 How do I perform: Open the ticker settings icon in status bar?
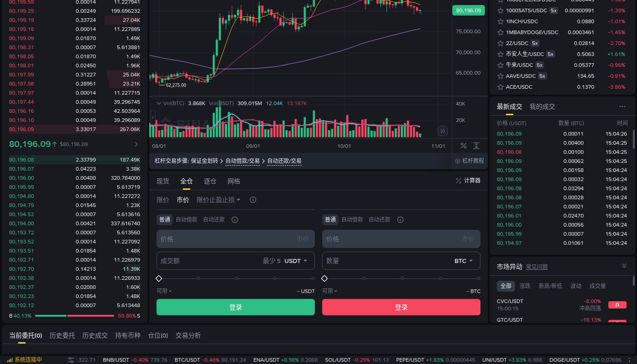tap(71, 360)
